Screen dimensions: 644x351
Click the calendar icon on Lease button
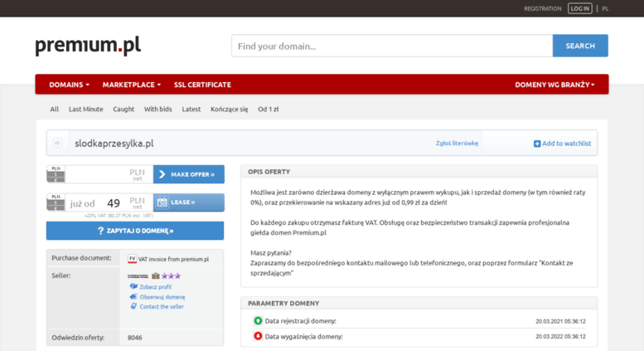click(x=162, y=202)
